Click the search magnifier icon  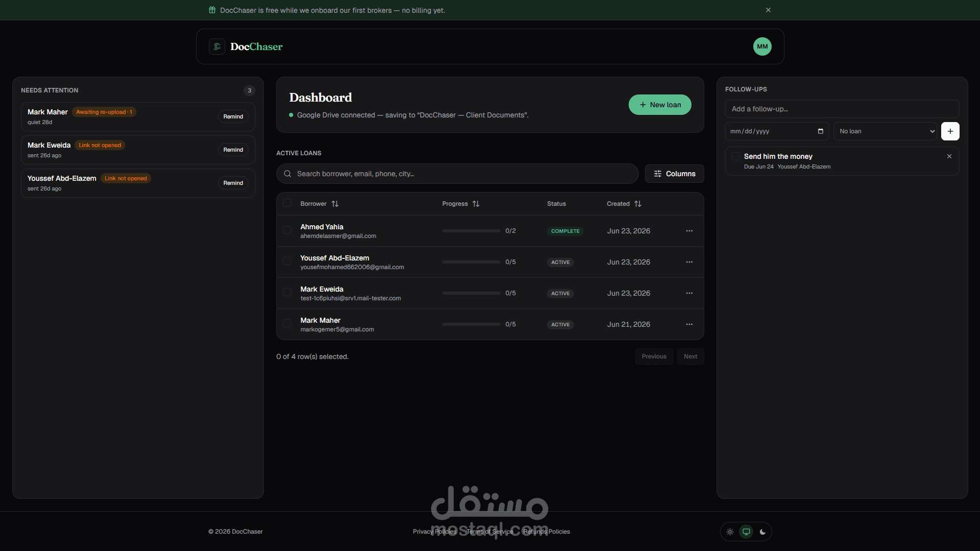click(x=288, y=174)
